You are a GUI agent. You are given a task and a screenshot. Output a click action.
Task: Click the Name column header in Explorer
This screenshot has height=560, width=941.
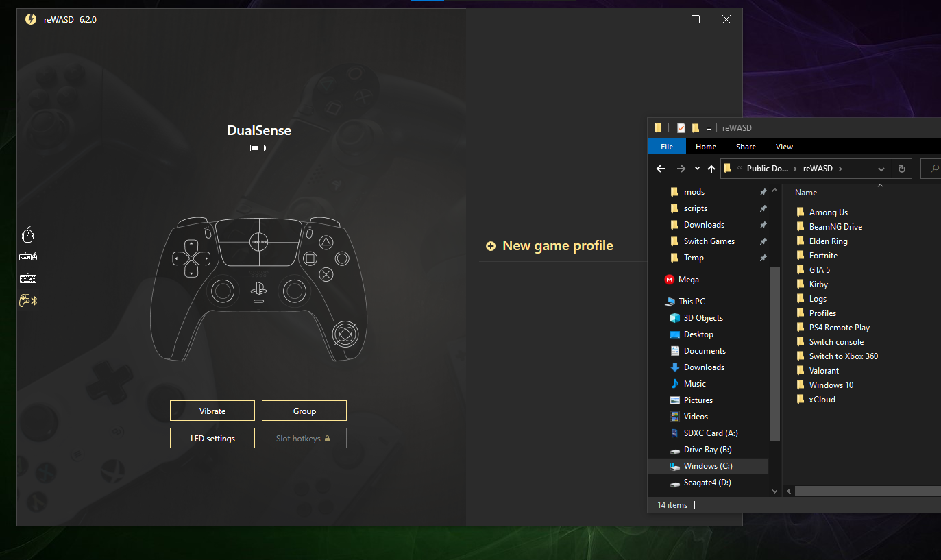pyautogui.click(x=806, y=193)
